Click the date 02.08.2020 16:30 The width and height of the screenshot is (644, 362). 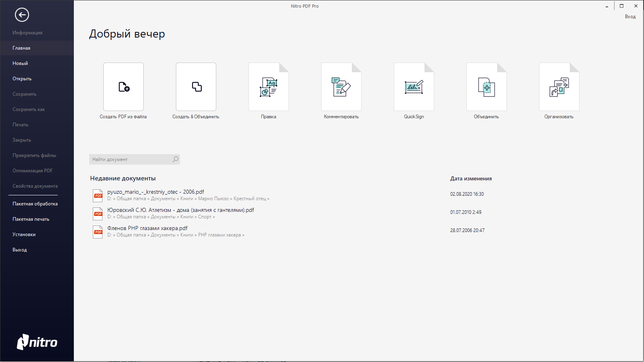click(467, 194)
